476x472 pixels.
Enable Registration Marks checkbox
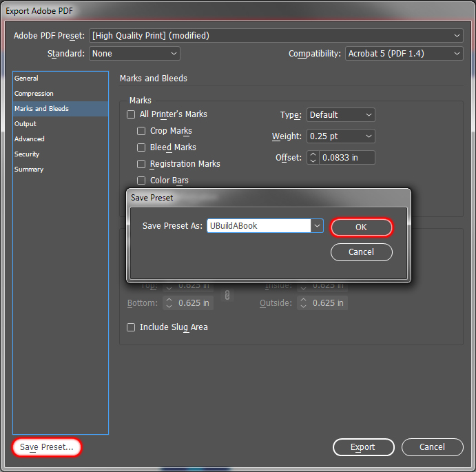point(141,164)
